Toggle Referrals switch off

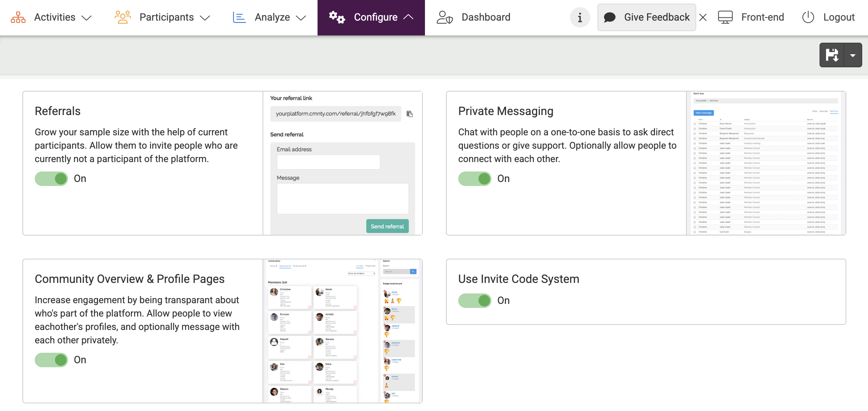[x=51, y=179]
